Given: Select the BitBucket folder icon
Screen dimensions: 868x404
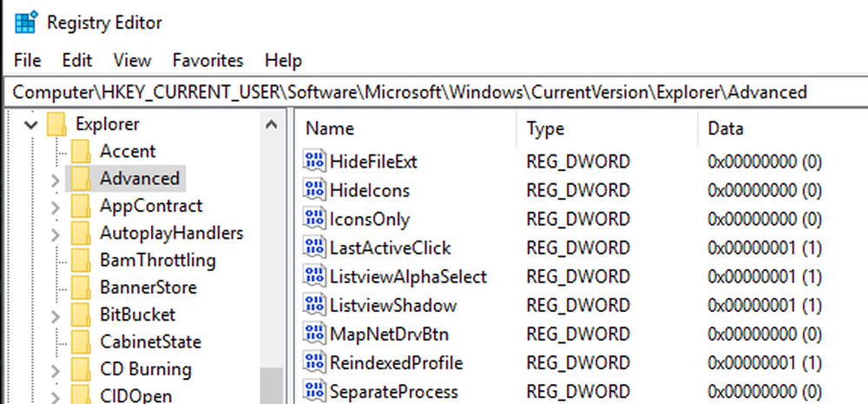Looking at the screenshot, I should click(81, 315).
